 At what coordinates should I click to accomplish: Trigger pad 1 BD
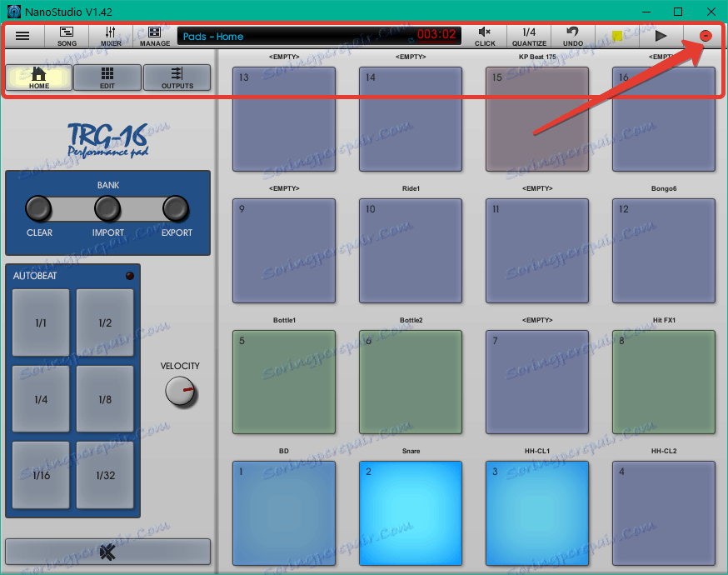[284, 513]
